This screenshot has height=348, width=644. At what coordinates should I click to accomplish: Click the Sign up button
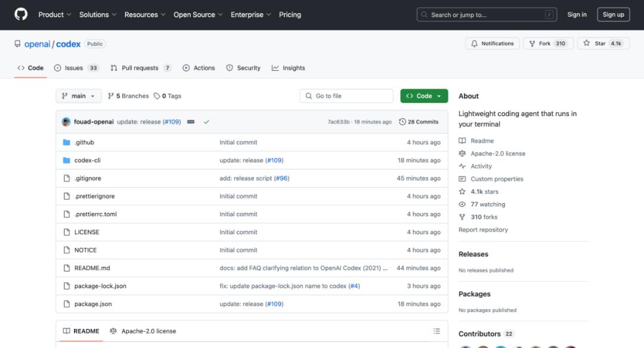tap(613, 14)
